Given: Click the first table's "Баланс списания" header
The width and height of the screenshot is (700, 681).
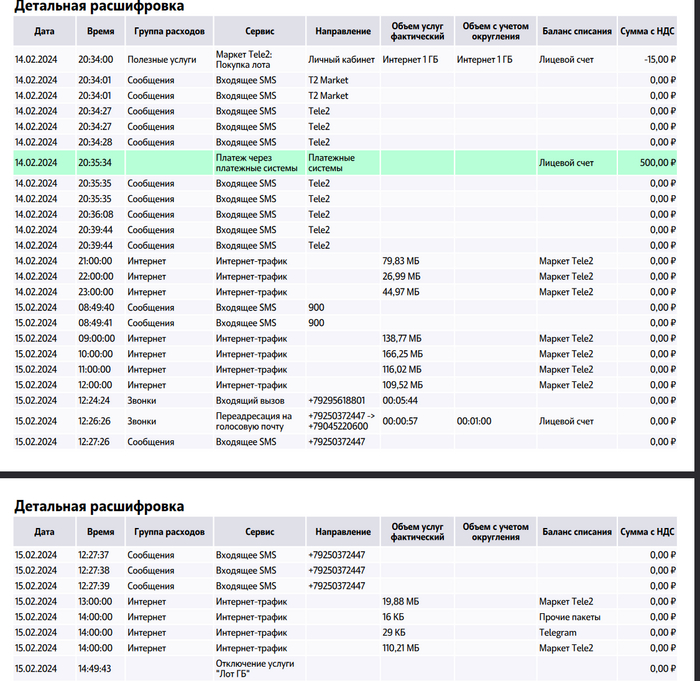Looking at the screenshot, I should [577, 31].
